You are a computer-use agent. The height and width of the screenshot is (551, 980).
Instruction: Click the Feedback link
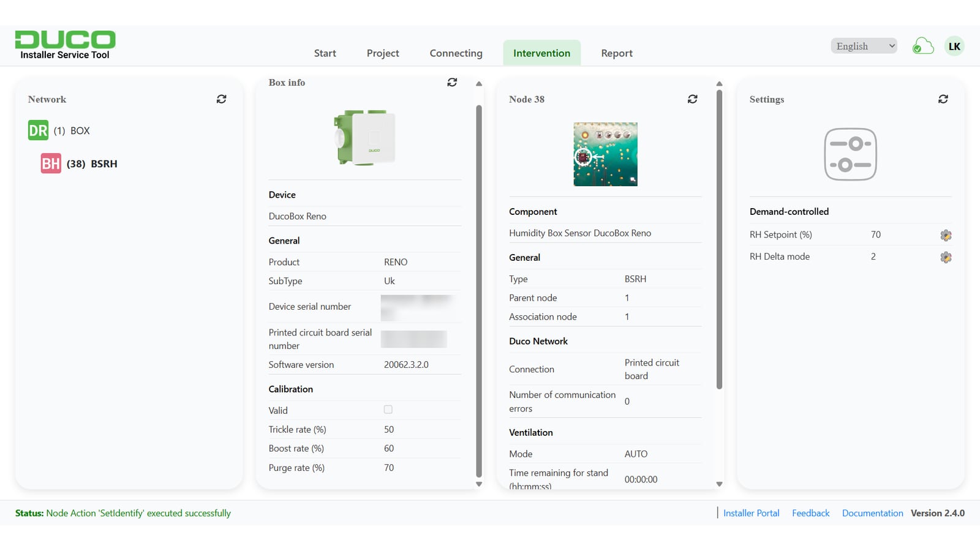point(811,513)
